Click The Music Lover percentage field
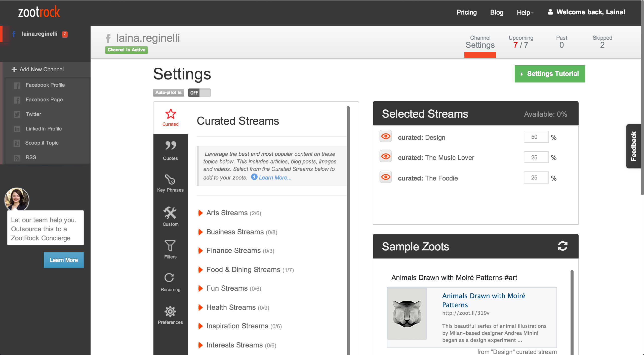Viewport: 644px width, 355px height. 536,157
